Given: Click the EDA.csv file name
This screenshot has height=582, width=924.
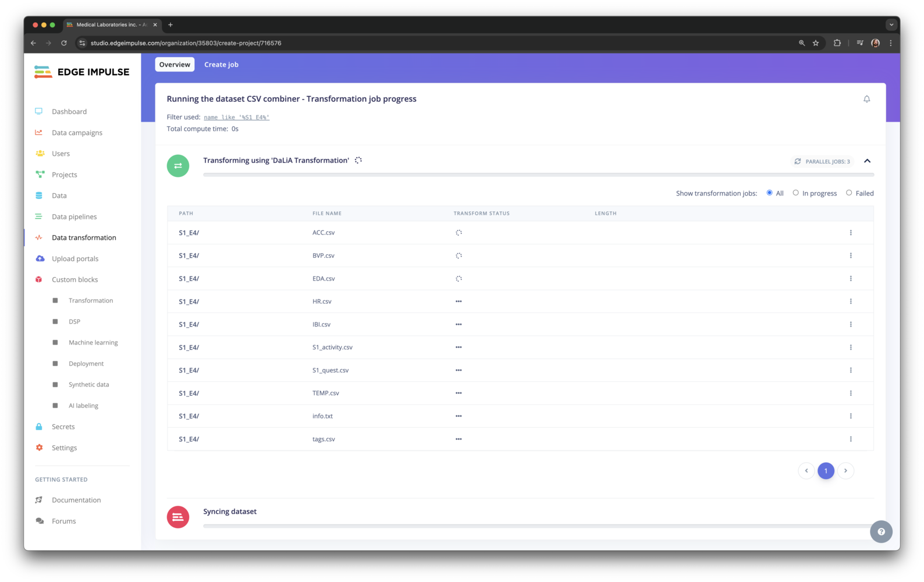Looking at the screenshot, I should (x=324, y=279).
